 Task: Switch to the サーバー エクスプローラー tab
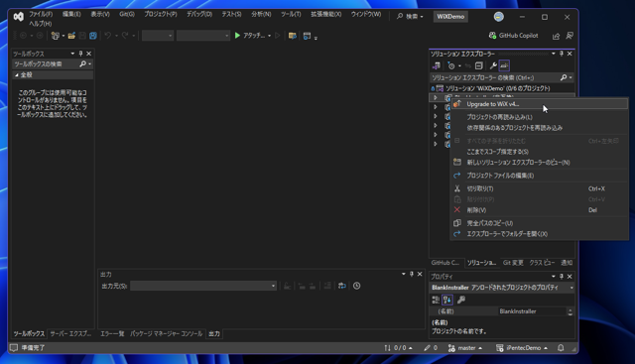(70, 333)
